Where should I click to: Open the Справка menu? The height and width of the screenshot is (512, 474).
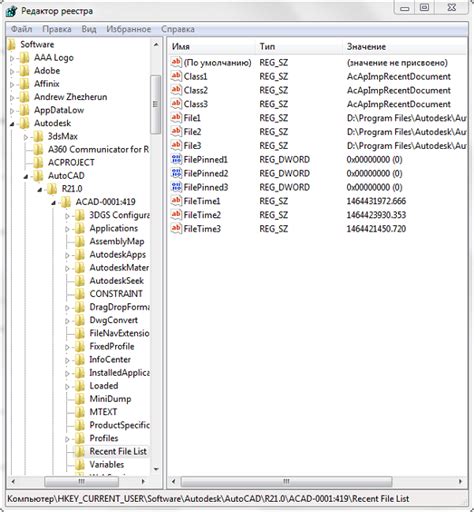(x=178, y=29)
